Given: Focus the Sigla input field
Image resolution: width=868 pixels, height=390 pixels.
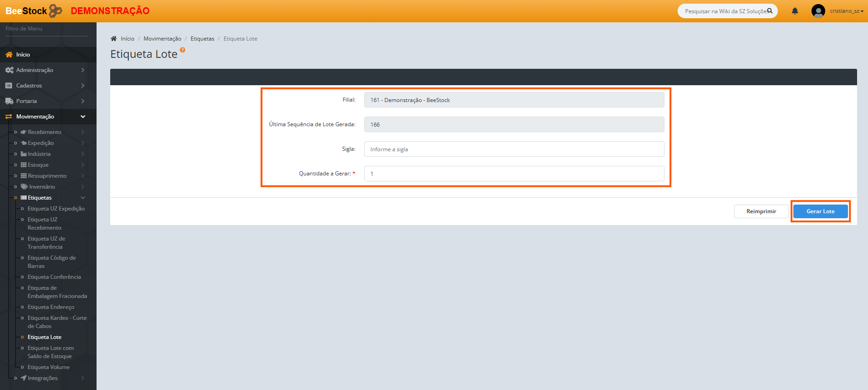Looking at the screenshot, I should tap(514, 149).
